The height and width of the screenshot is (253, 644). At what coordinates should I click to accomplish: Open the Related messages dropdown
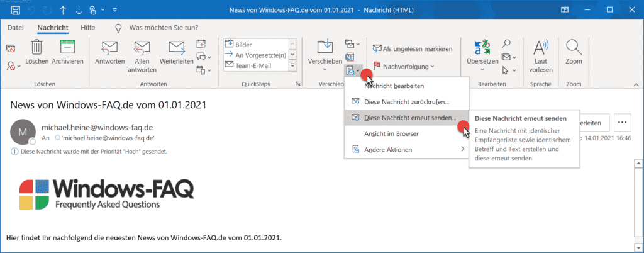(x=509, y=57)
